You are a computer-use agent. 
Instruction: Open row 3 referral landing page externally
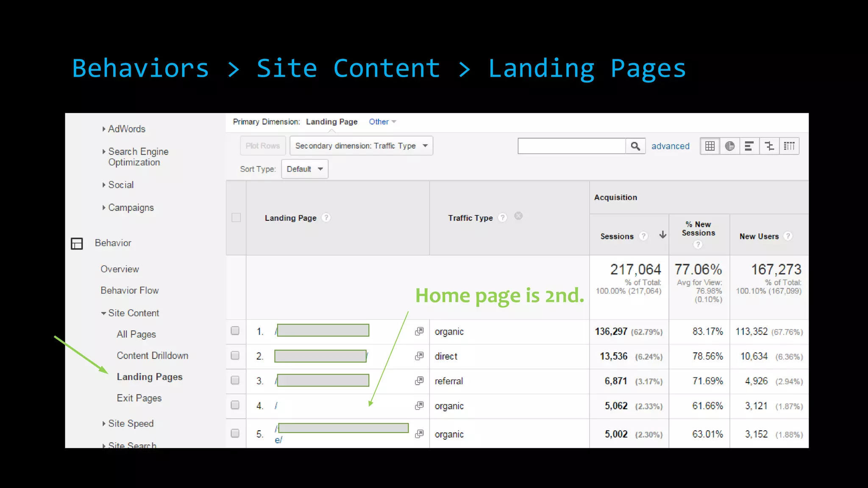click(x=419, y=381)
